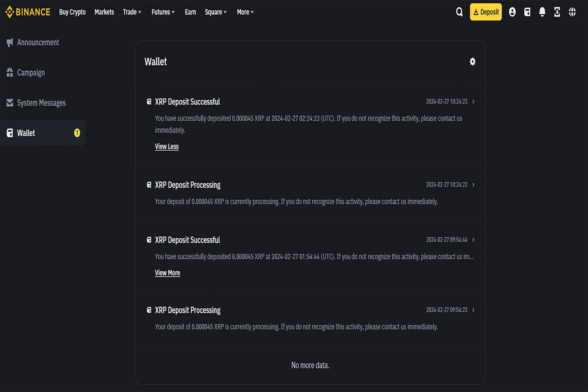The image size is (588, 392).
Task: Click the processing message under 09:54:23 entry
Action: (x=296, y=327)
